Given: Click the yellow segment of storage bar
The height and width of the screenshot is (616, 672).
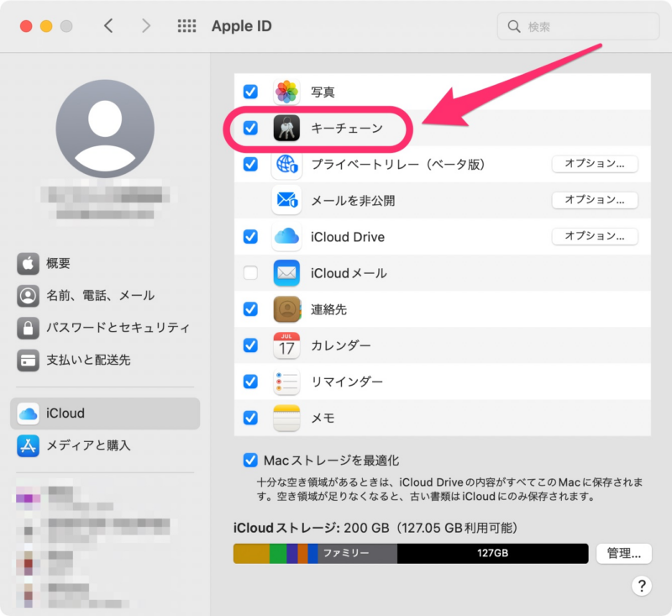Looking at the screenshot, I should pyautogui.click(x=251, y=554).
